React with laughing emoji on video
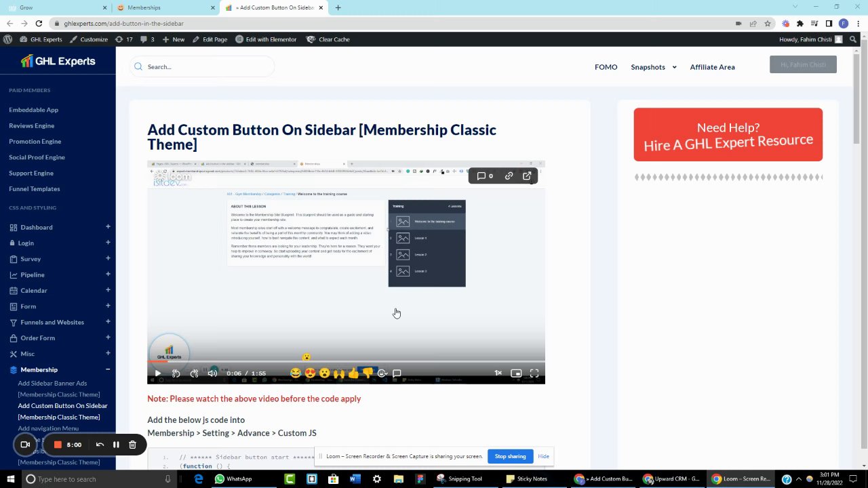Viewport: 868px width, 488px height. [295, 373]
